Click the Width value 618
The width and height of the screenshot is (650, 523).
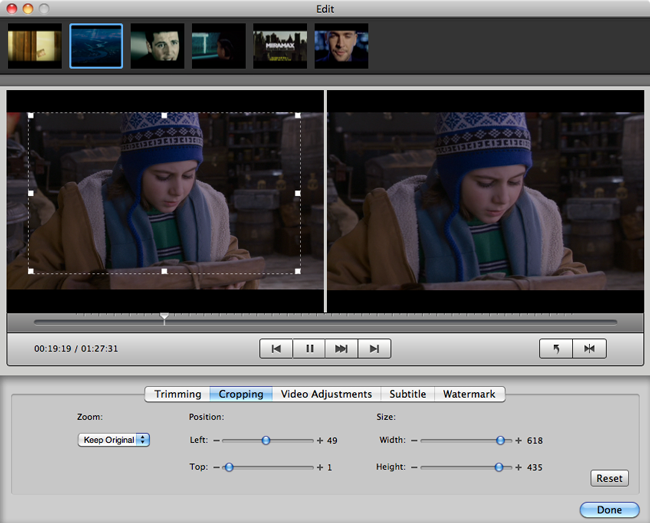(535, 441)
